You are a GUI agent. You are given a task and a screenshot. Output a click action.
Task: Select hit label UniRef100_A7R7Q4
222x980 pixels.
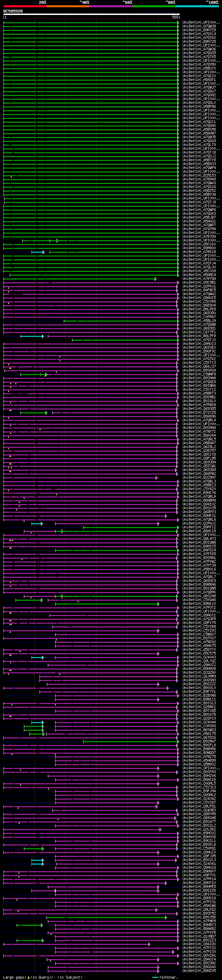tap(199, 278)
